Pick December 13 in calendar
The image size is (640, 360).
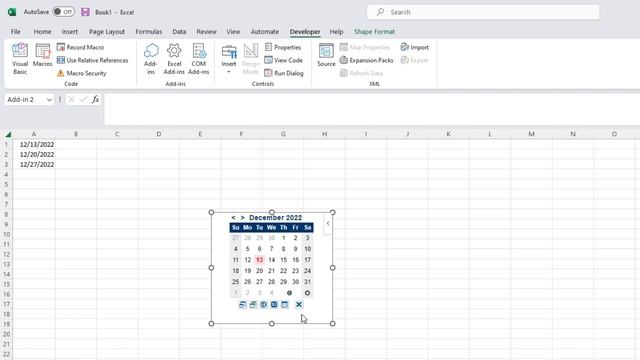point(259,260)
